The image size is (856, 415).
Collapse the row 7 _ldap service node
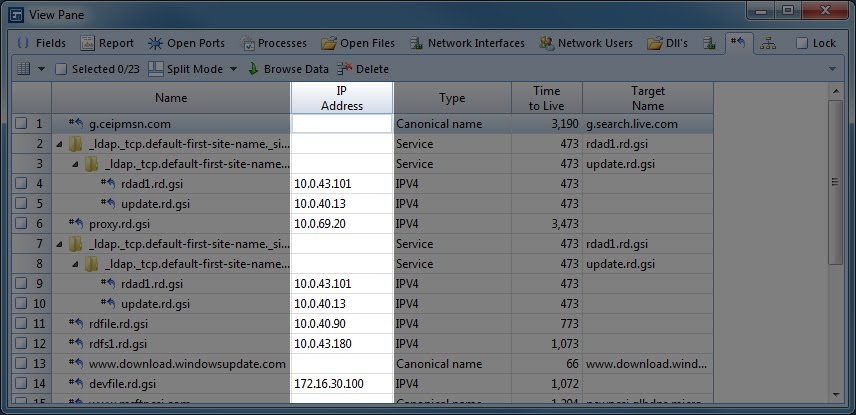pos(59,245)
